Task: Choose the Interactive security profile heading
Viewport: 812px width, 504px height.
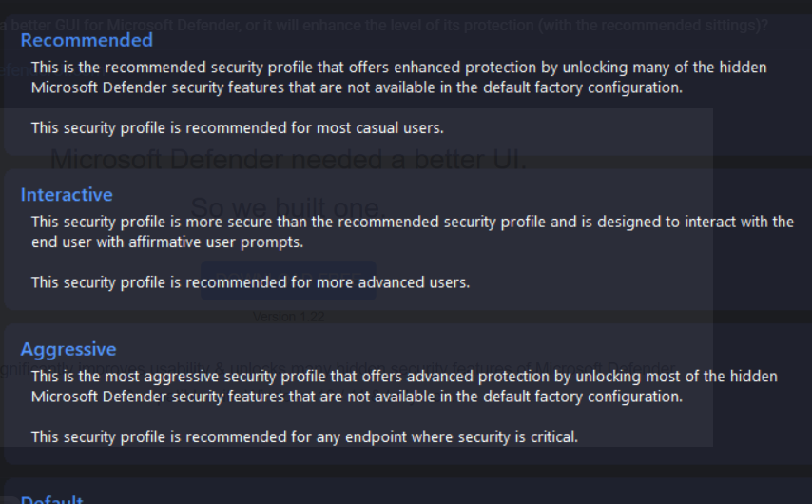Action: 67,195
